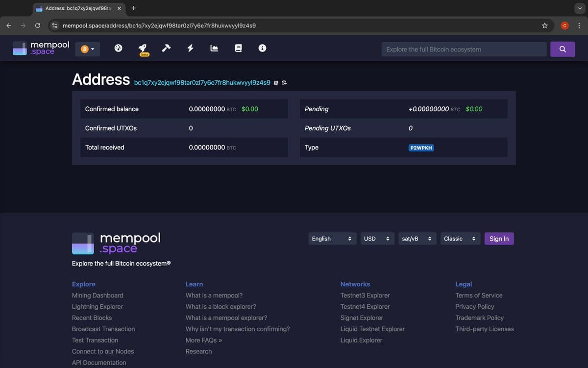Click the P2WPKH type badge
This screenshot has width=588, height=368.
(x=421, y=147)
